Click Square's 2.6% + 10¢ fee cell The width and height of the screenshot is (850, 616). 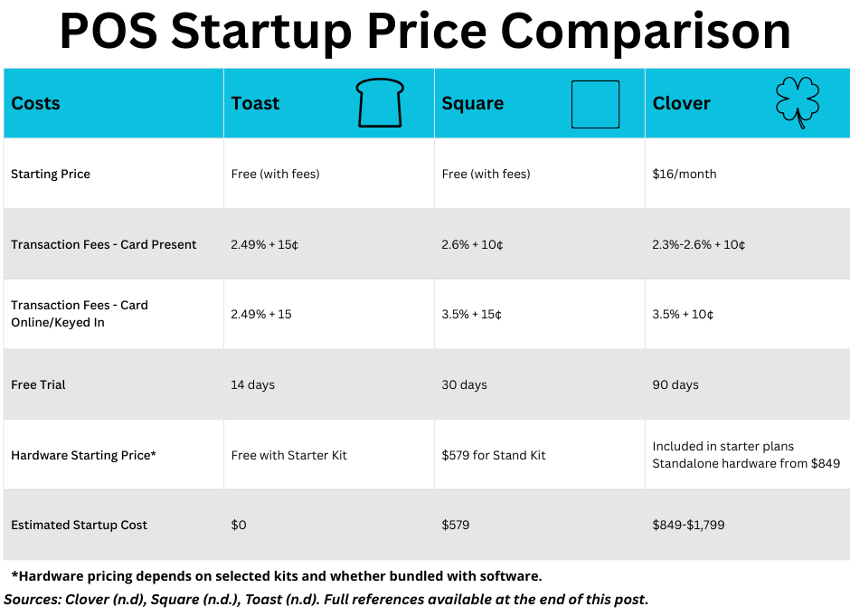coord(472,244)
